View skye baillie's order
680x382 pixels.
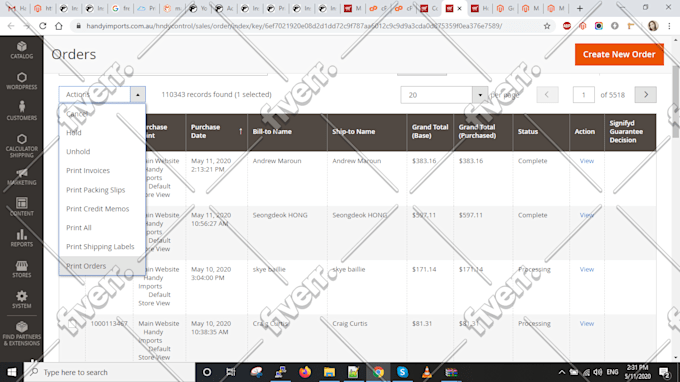pos(586,269)
